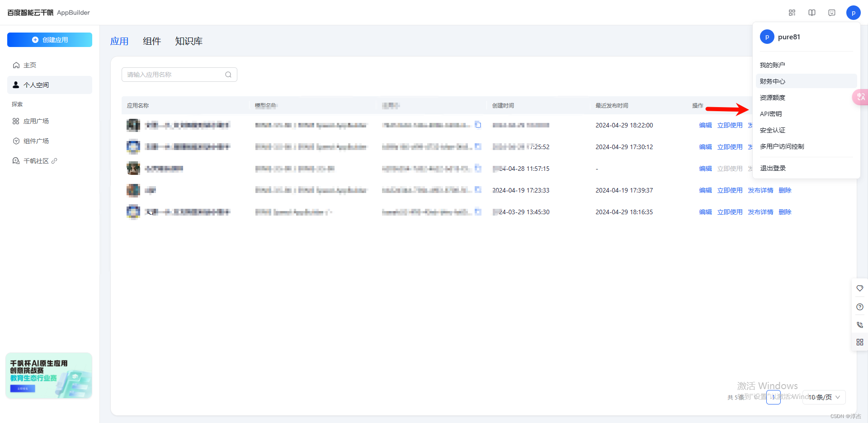The height and width of the screenshot is (423, 868).
Task: Click the translate floating icon at right edge
Action: (x=860, y=97)
